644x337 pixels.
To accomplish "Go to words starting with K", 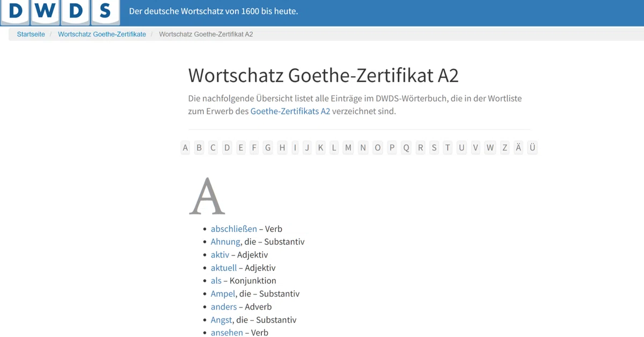I will pyautogui.click(x=321, y=148).
